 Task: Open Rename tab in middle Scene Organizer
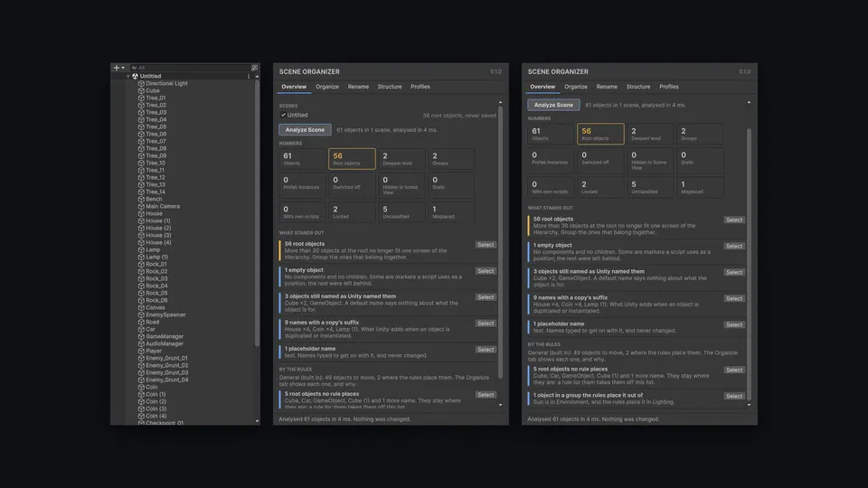point(358,87)
